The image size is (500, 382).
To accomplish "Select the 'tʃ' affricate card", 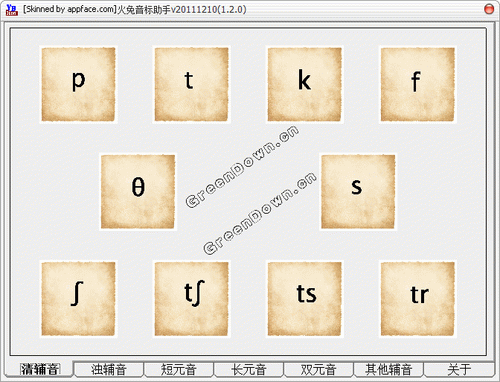I will (191, 299).
